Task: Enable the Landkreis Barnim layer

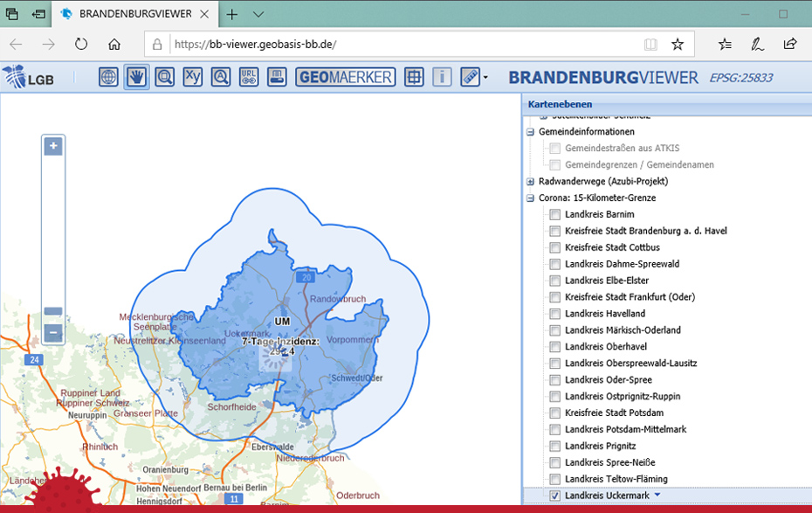Action: coord(554,214)
